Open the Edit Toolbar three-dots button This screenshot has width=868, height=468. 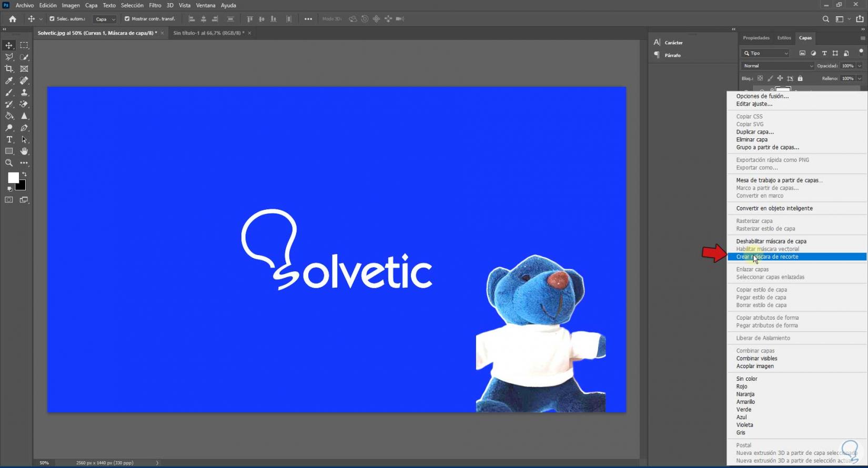click(x=24, y=163)
